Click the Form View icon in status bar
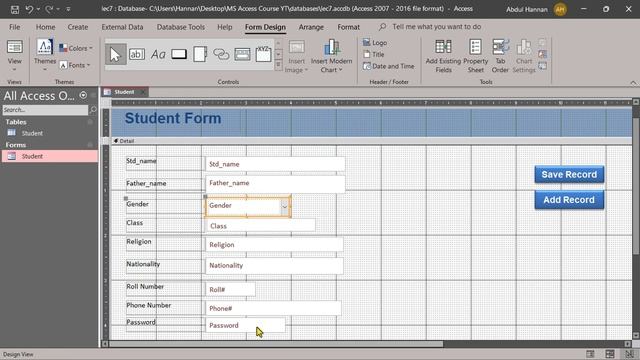The width and height of the screenshot is (640, 360). (x=590, y=354)
